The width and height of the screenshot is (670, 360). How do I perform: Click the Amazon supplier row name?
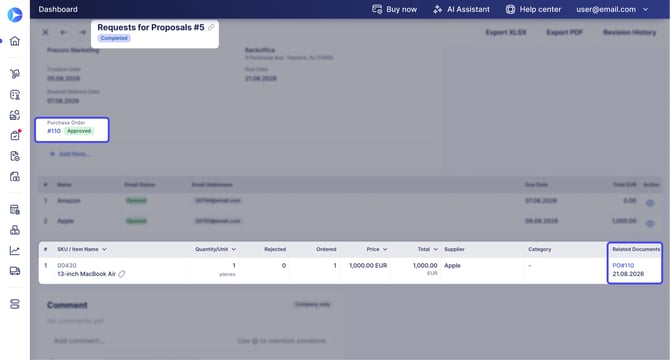point(69,200)
